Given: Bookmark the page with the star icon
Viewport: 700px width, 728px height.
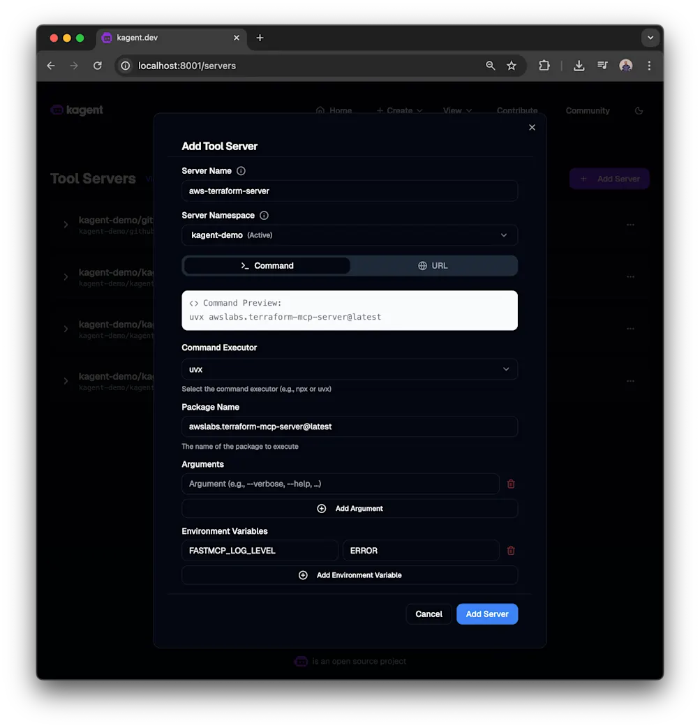Looking at the screenshot, I should 512,65.
